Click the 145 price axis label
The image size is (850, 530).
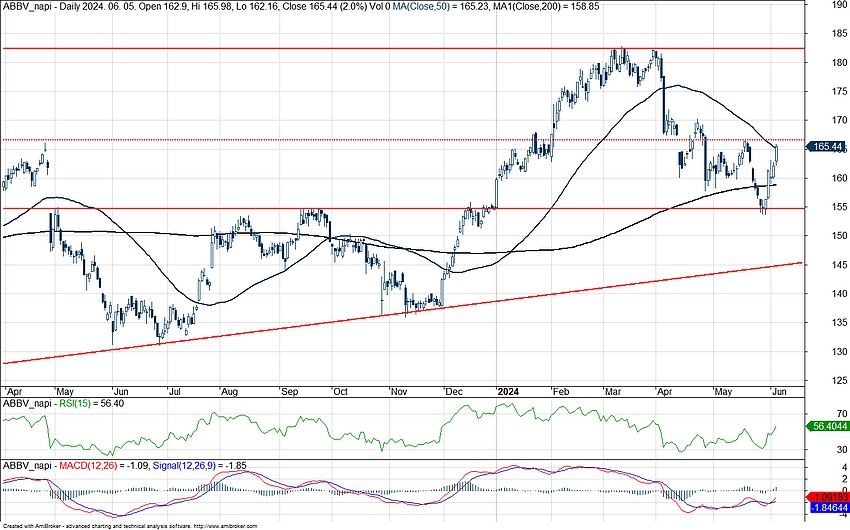pyautogui.click(x=826, y=265)
